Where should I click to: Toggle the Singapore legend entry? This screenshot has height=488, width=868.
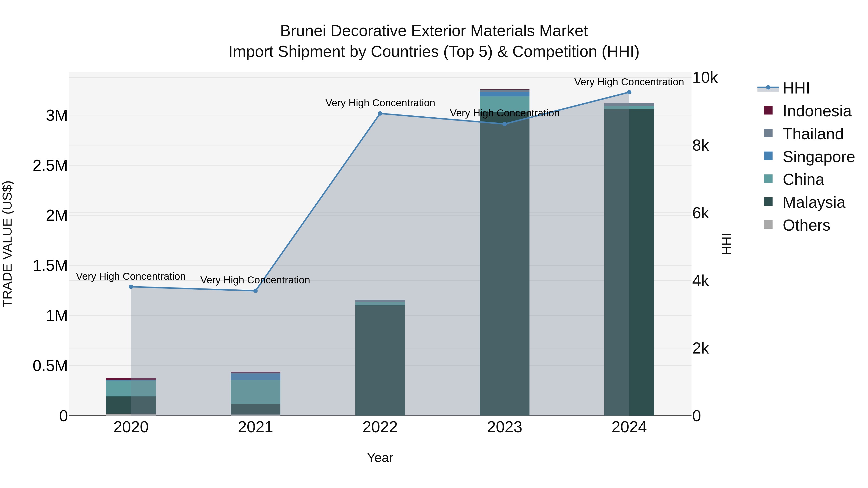pyautogui.click(x=809, y=157)
